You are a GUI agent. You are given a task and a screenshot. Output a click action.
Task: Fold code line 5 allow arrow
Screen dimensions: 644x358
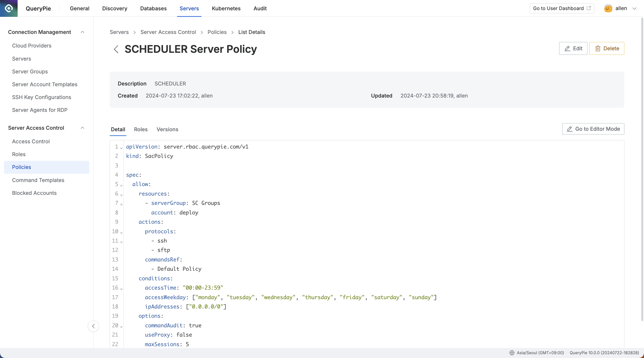coord(121,185)
